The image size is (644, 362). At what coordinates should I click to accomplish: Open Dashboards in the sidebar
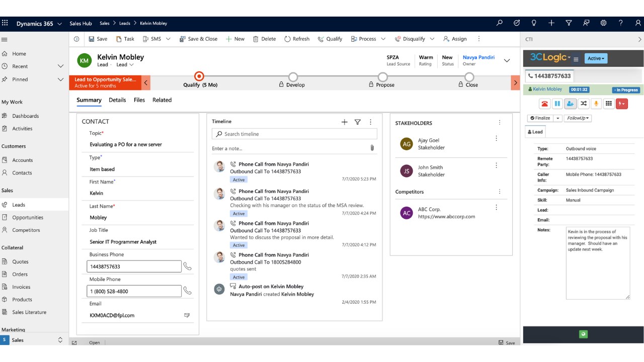tap(26, 116)
